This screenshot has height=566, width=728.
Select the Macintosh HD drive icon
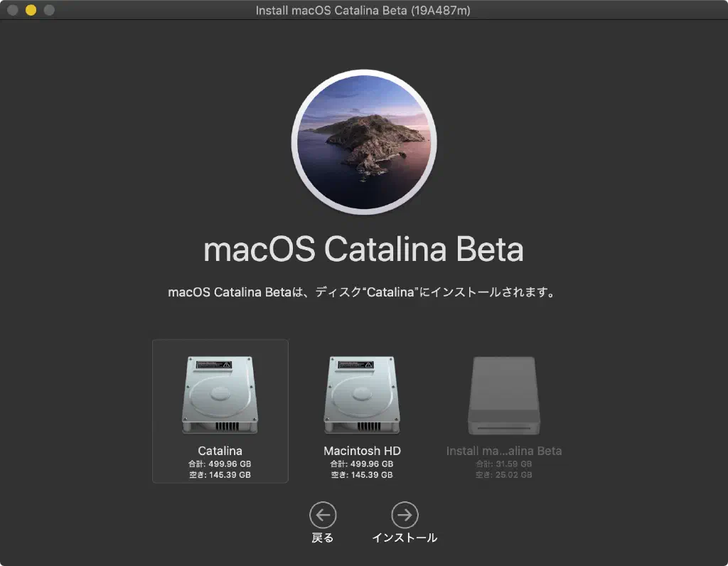(362, 395)
